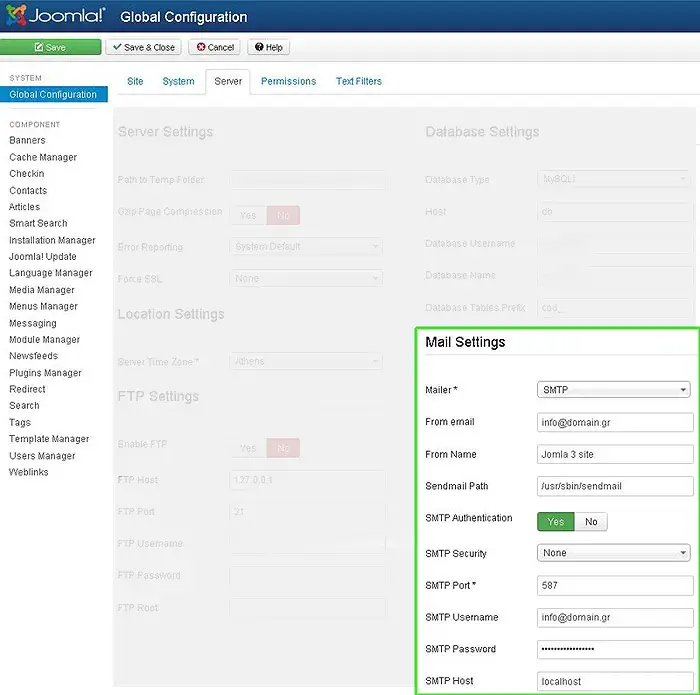
Task: Select Global Configuration in sidebar
Action: (x=54, y=94)
